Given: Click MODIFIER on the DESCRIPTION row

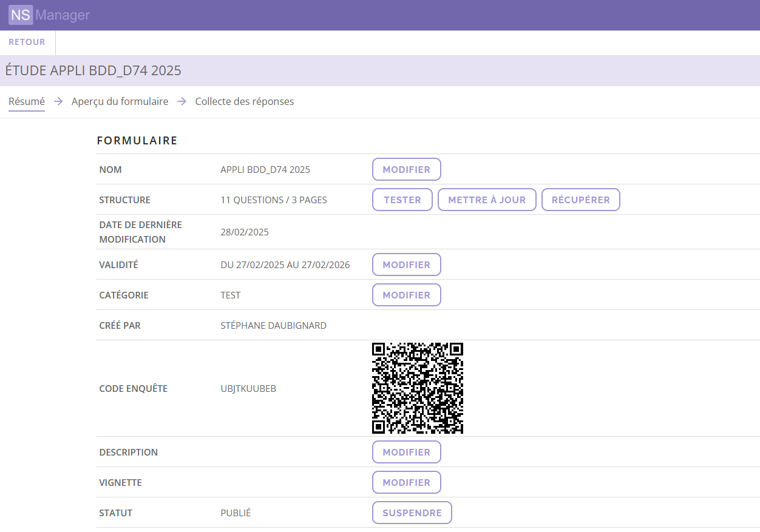Looking at the screenshot, I should point(406,452).
